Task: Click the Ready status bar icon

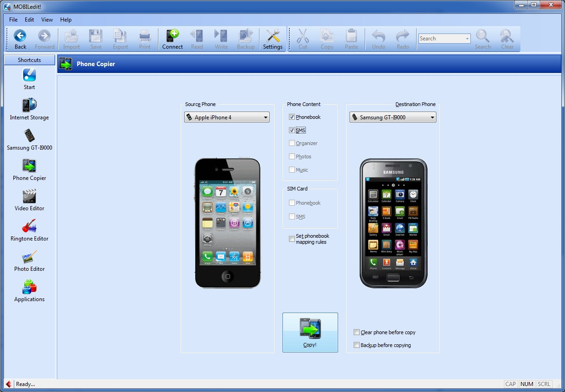Action: coord(8,384)
